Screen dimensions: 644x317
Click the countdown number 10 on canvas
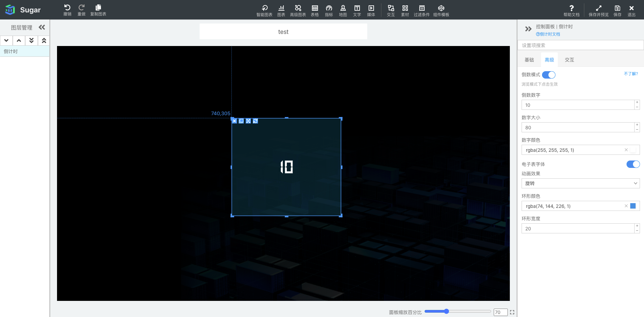[x=287, y=167]
